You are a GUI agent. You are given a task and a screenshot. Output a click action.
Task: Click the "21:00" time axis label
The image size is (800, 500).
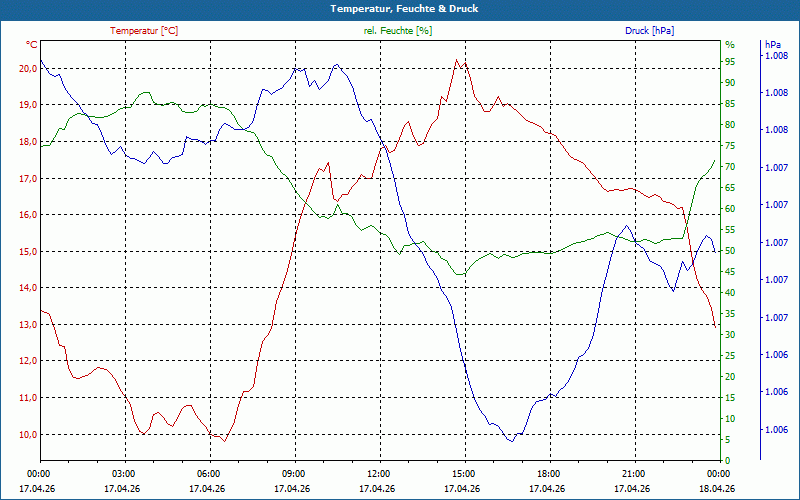point(633,473)
